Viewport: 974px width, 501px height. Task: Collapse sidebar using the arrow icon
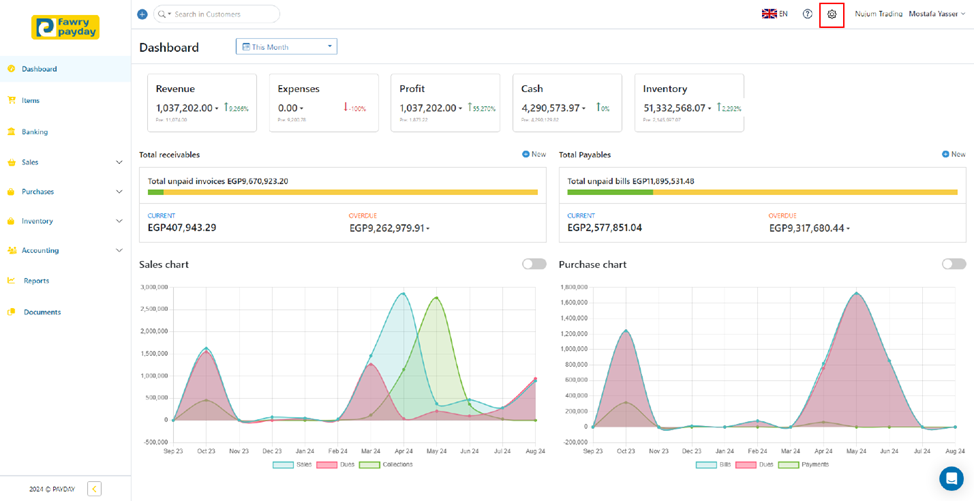(94, 489)
